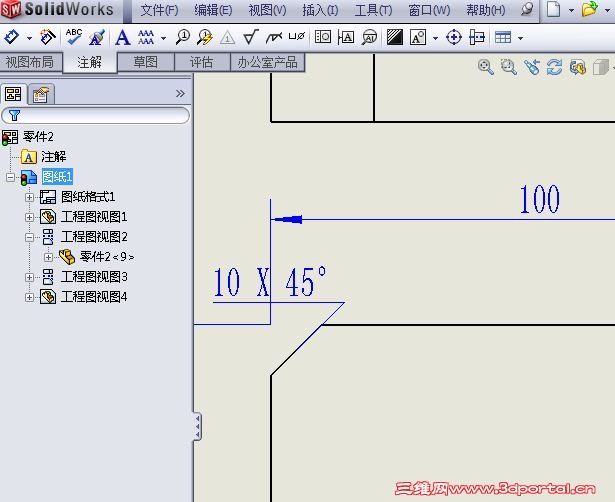Click the grayed Stacked Balloon triangle icon

click(227, 38)
